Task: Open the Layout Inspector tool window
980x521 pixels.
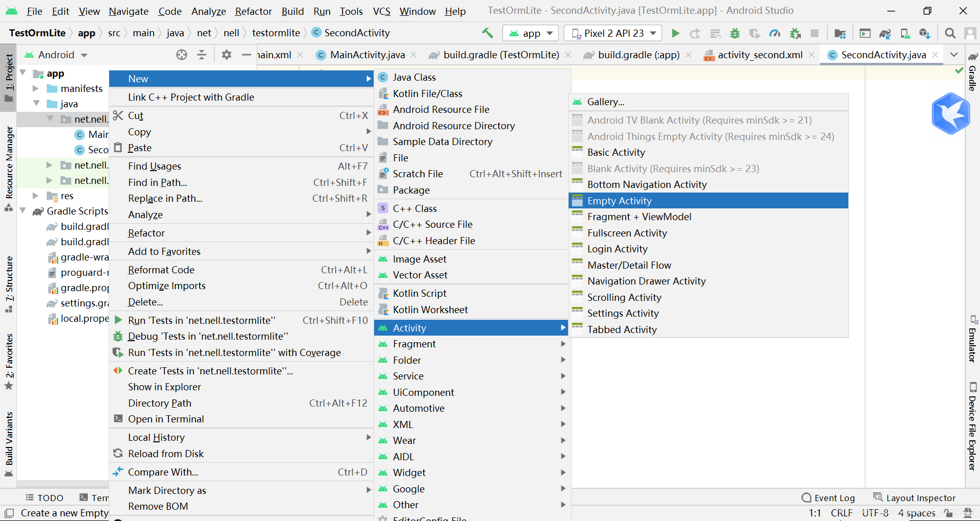Action: click(914, 498)
